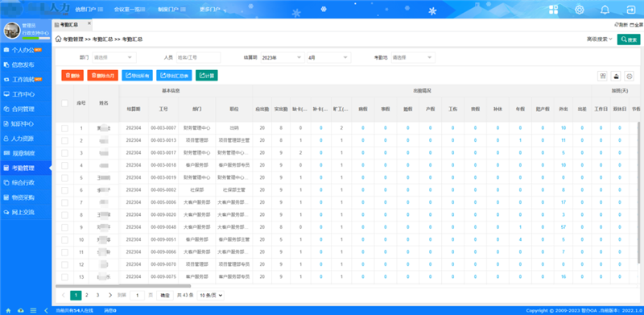Open 信息门户 in top menu

click(x=89, y=9)
